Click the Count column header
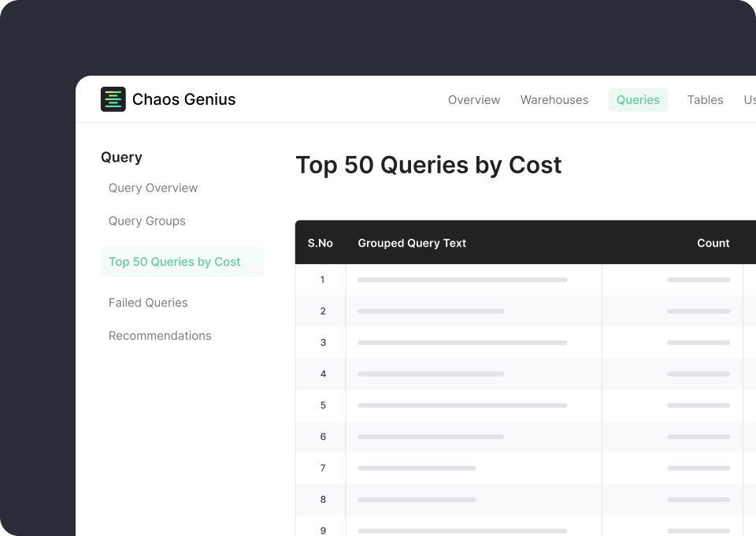The image size is (756, 536). pos(713,243)
